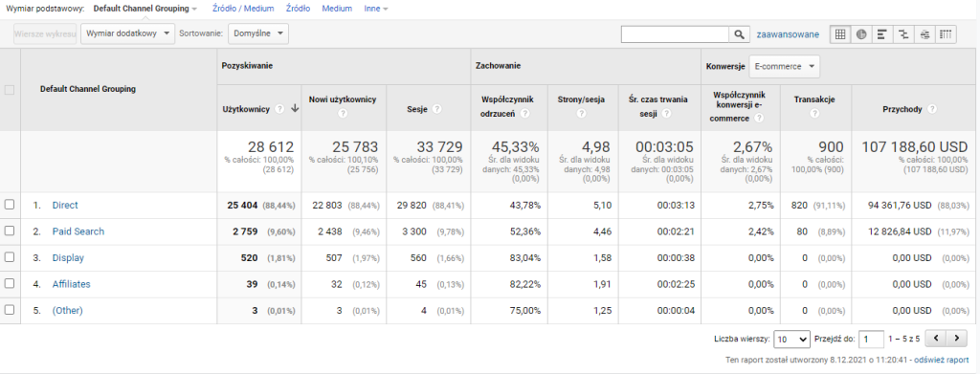The image size is (980, 374).
Task: Expand Default Channel Grouping primary dimension
Action: coord(145,9)
